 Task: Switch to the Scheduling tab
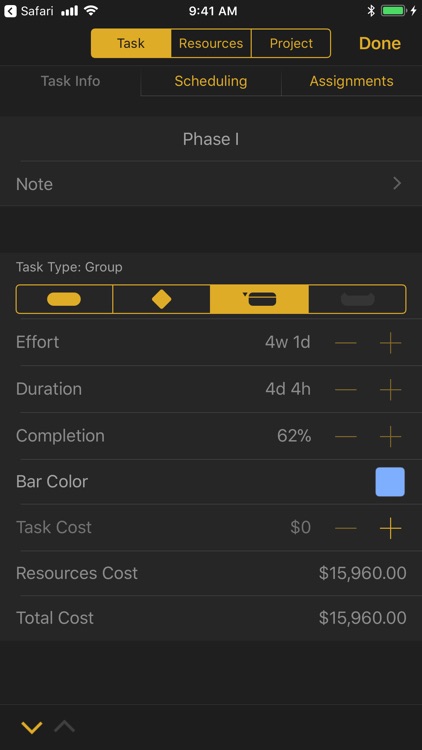(211, 81)
